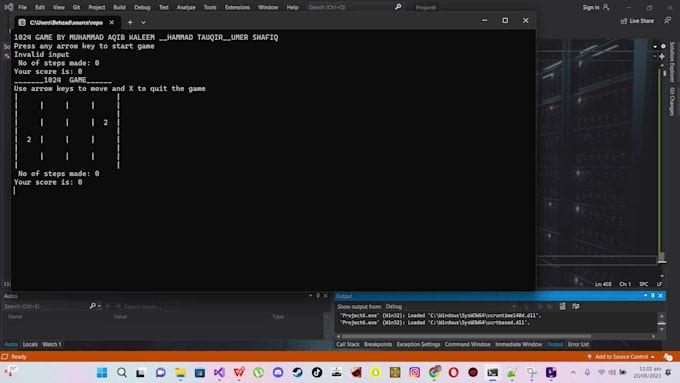Open Solution Explorer side tab
Viewport: 680px width, 383px height.
click(x=672, y=62)
